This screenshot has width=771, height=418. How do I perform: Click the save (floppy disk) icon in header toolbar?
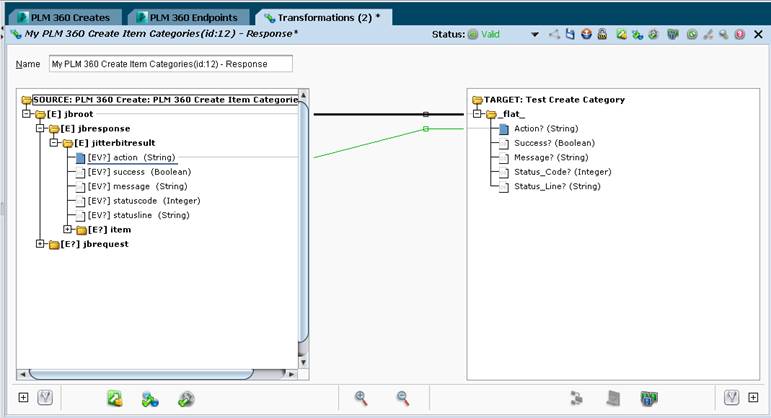[570, 34]
